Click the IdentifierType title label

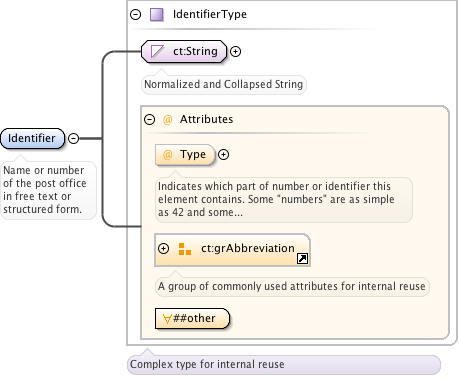(x=210, y=14)
